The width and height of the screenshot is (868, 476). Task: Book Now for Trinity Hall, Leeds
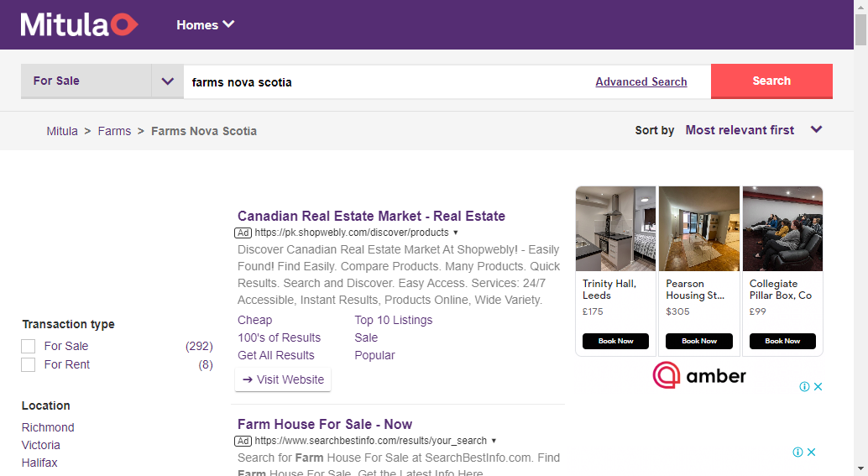(615, 341)
